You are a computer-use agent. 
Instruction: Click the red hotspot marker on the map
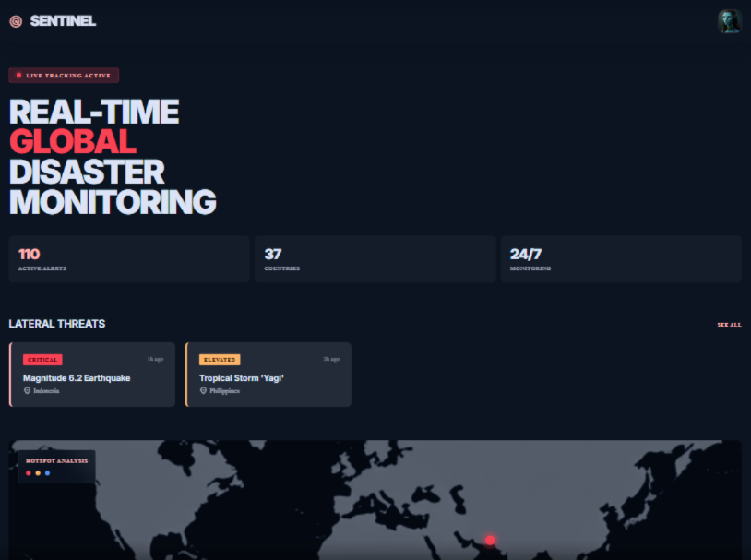coord(490,541)
